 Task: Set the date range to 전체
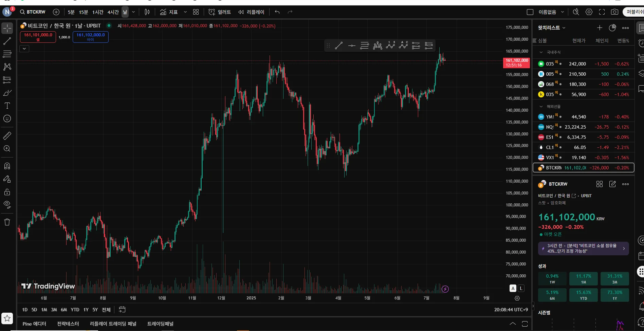click(106, 310)
